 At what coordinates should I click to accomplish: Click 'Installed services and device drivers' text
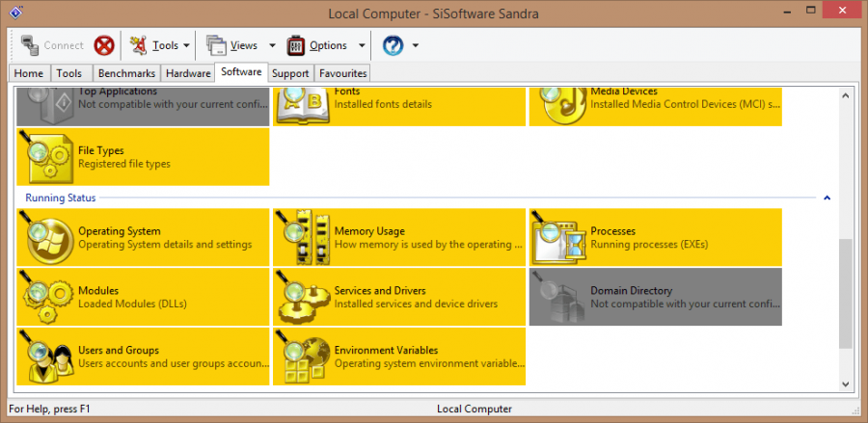click(416, 304)
